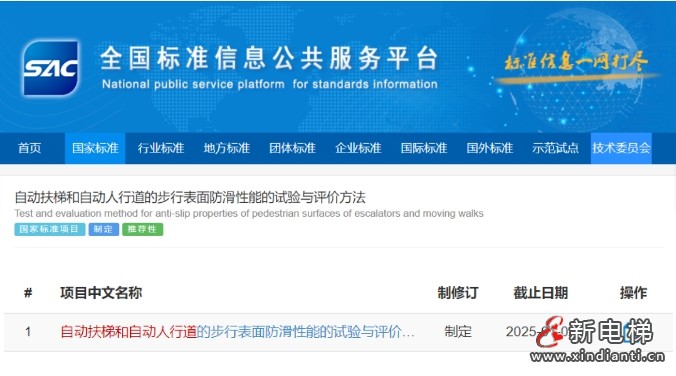Click the page title 自动扶梯和自动人行道的步行表面防滑性能的试验与评价方法
Viewport: 676px width, 376px height.
[190, 197]
